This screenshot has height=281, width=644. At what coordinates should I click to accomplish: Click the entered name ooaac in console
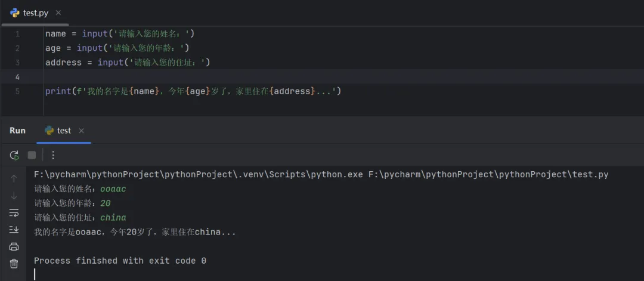coord(113,189)
